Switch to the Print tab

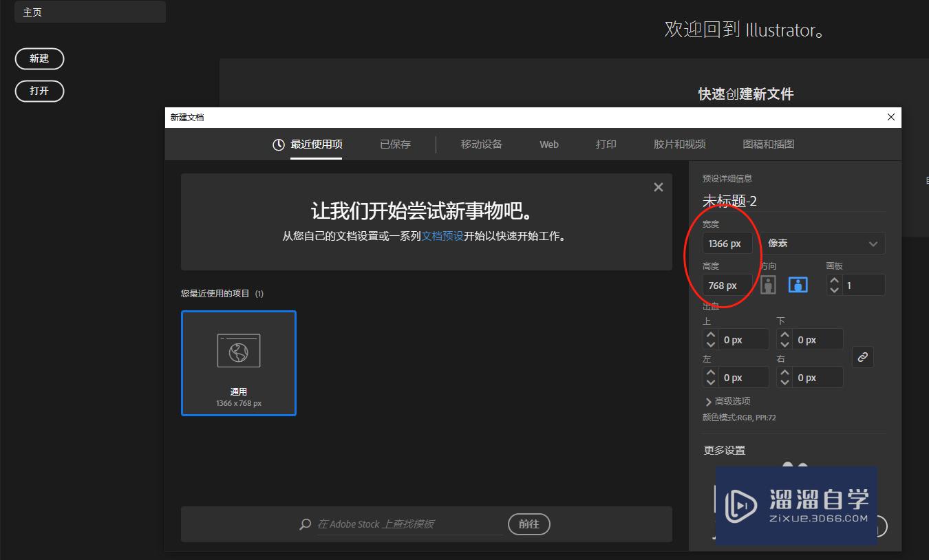[606, 144]
